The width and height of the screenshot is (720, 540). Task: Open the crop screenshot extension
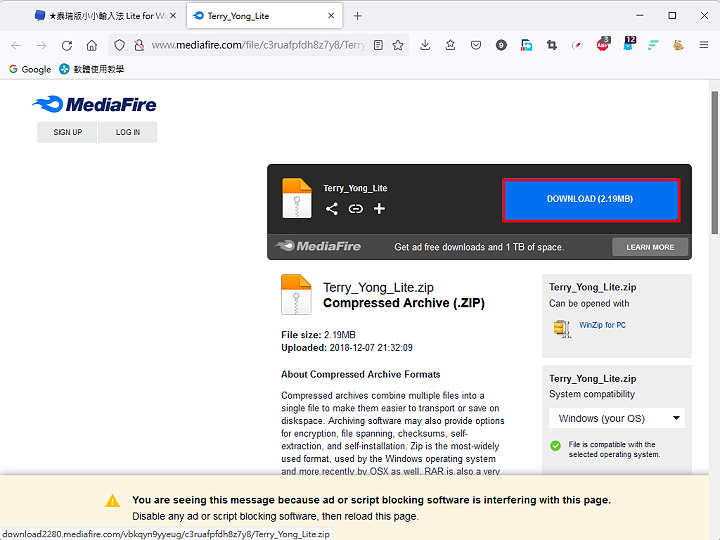pyautogui.click(x=552, y=45)
